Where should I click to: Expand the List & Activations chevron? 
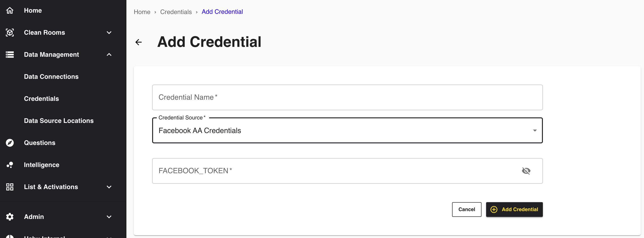coord(109,187)
